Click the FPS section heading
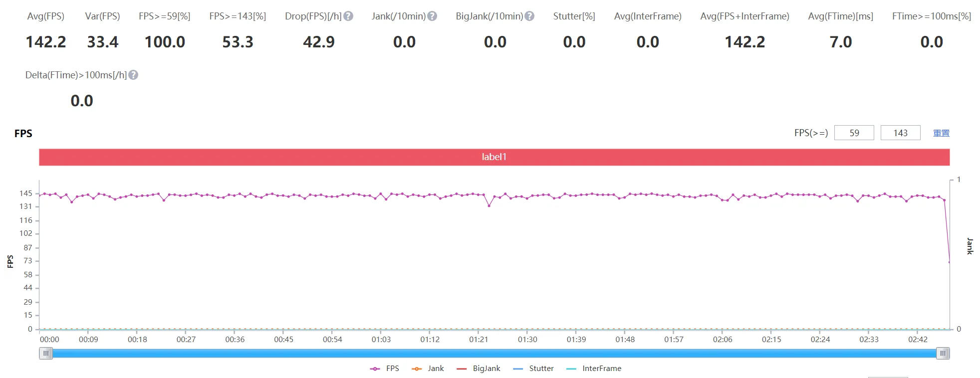Image resolution: width=980 pixels, height=378 pixels. (23, 134)
